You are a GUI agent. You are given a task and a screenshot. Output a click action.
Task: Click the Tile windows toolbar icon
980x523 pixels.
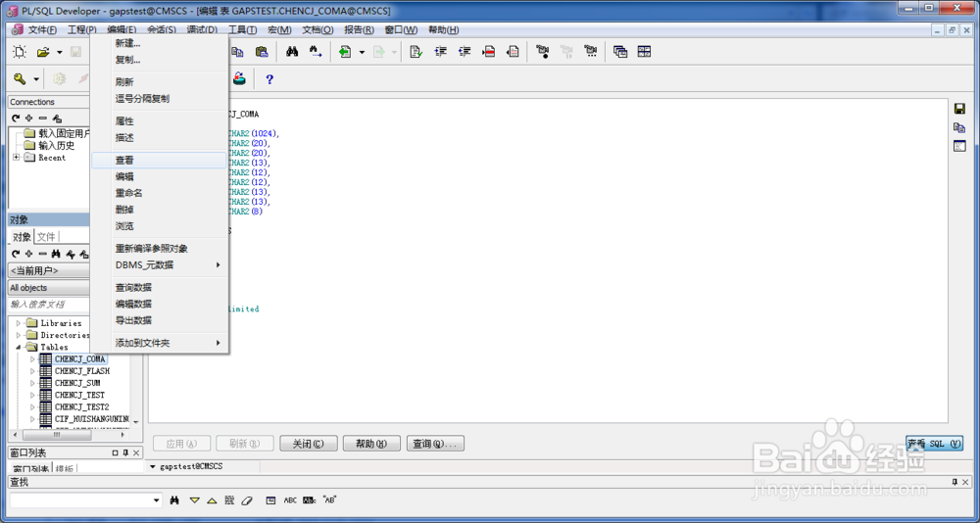tap(645, 53)
